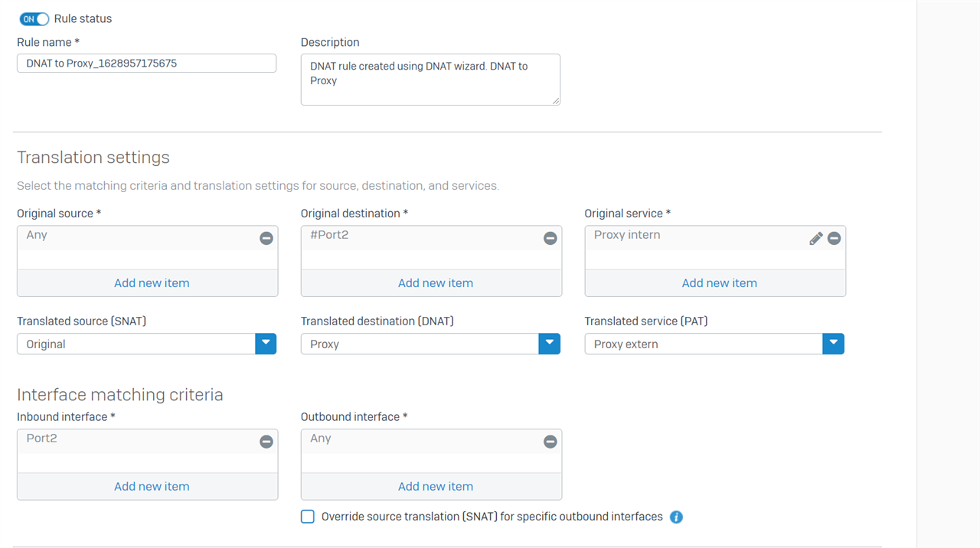Expand Translated destination (DNAT) dropdown
Image resolution: width=980 pixels, height=548 pixels.
click(549, 344)
